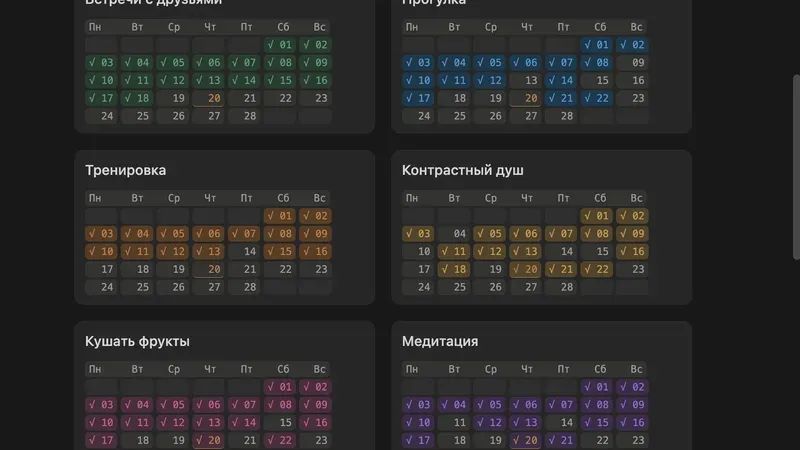Viewport: 800px width, 450px height.
Task: Tick day 19 in green Встречи calendar
Action: click(178, 98)
